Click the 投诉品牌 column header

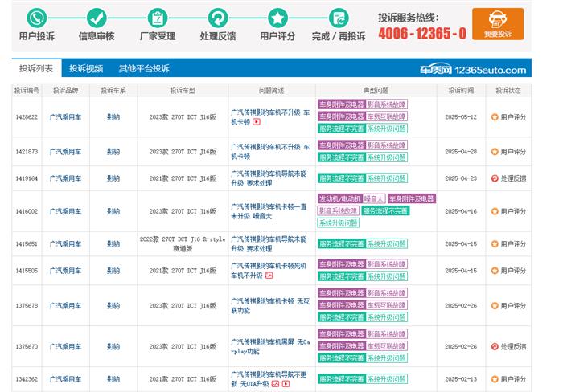click(65, 91)
